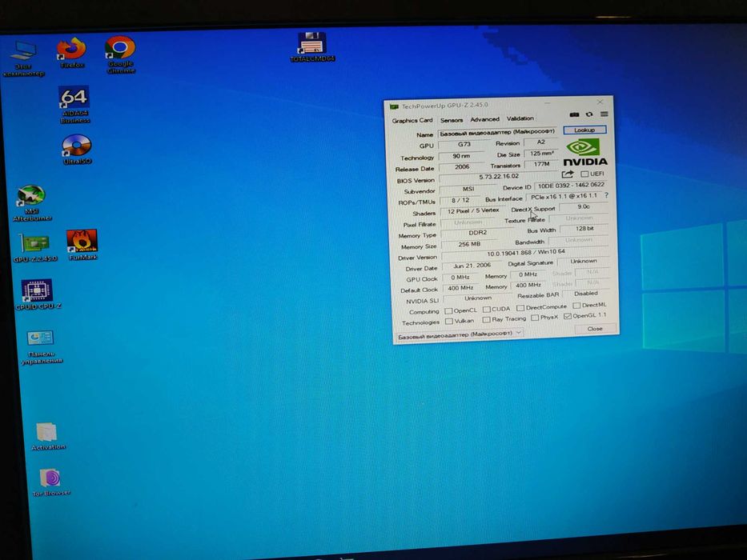
Task: Click the GPU-Z screenshot camera icon
Action: pos(575,114)
